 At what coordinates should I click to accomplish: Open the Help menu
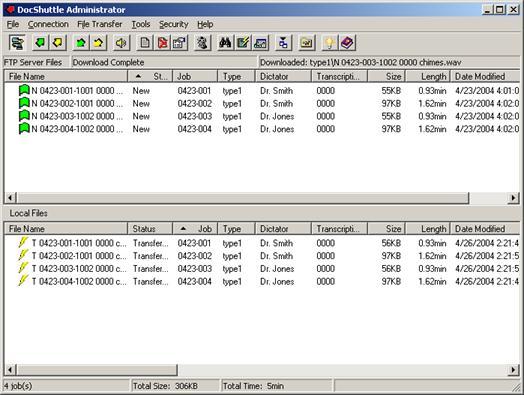point(205,24)
